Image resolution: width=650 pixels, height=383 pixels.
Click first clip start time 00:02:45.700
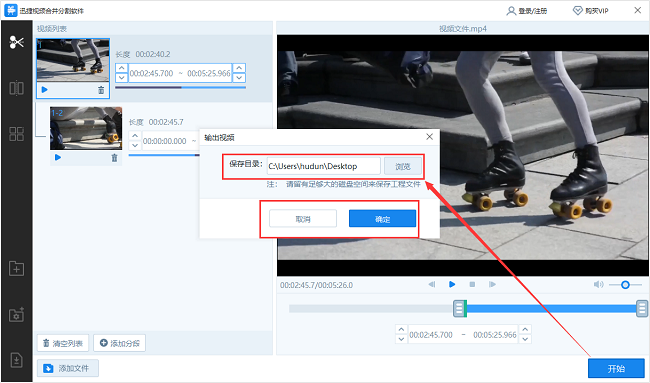click(151, 73)
